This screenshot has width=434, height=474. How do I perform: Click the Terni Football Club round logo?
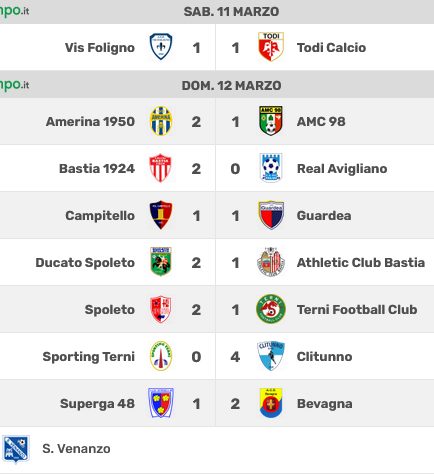[271, 309]
